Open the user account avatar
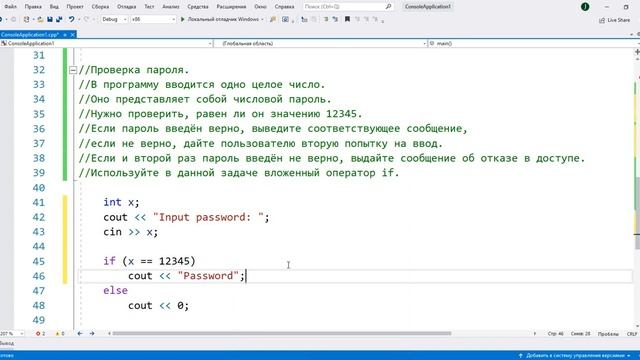Image resolution: width=640 pixels, height=360 pixels. coord(585,7)
